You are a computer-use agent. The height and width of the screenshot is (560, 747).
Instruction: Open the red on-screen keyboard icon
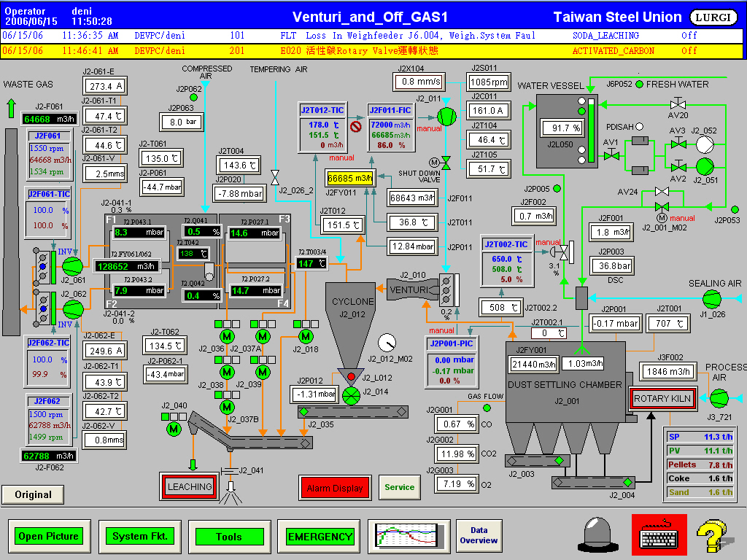659,534
